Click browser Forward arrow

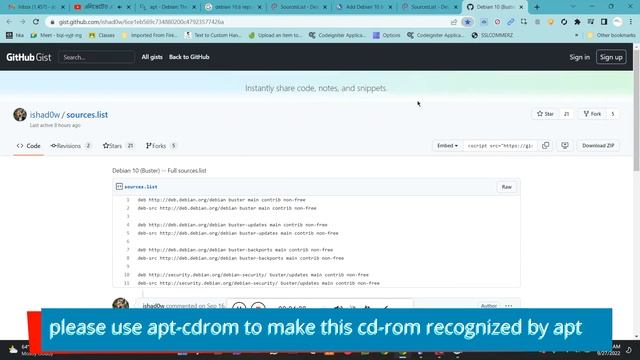[x=22, y=22]
